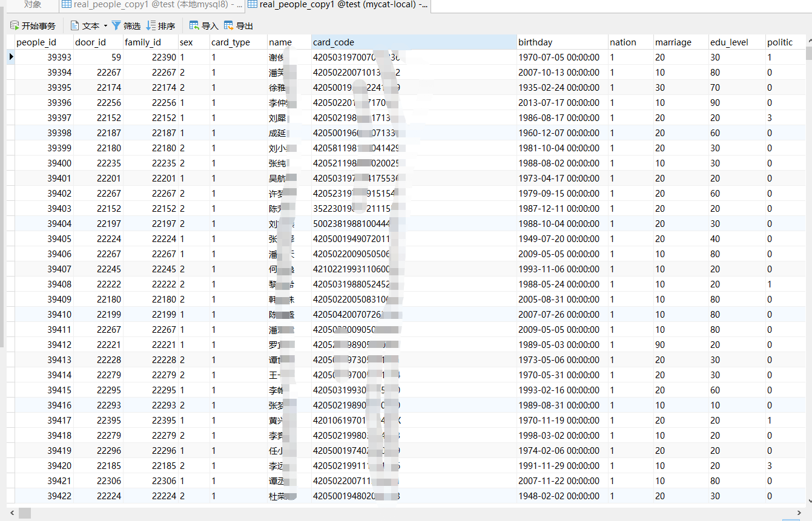Switch to the real_people_copy1 本地mysql8 tab

point(153,5)
